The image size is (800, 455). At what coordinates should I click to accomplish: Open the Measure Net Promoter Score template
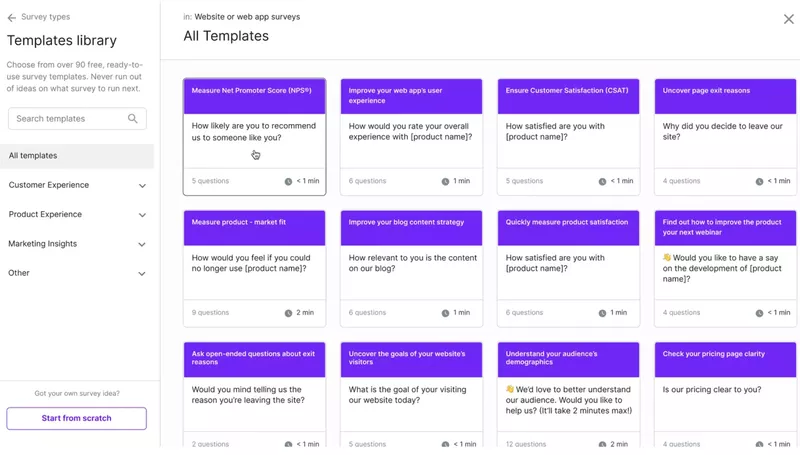point(254,137)
